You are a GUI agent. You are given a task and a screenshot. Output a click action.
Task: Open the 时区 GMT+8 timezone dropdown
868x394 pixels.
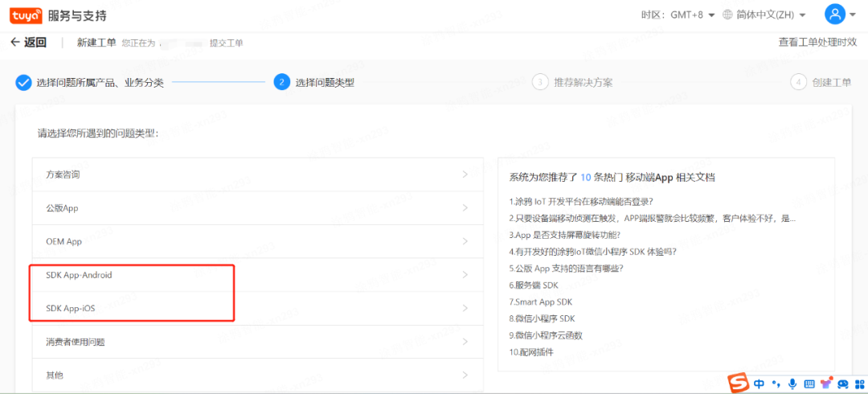pos(678,15)
